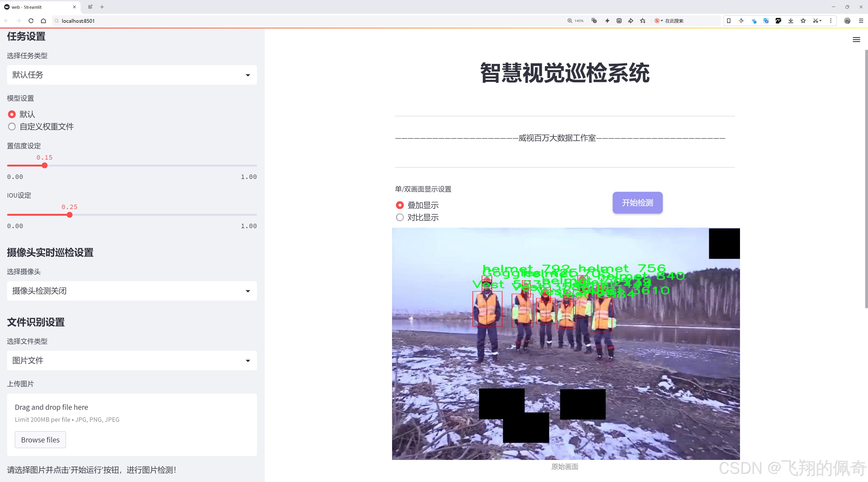Image resolution: width=868 pixels, height=482 pixels.
Task: Click the download manager icon in toolbar
Action: coord(791,20)
